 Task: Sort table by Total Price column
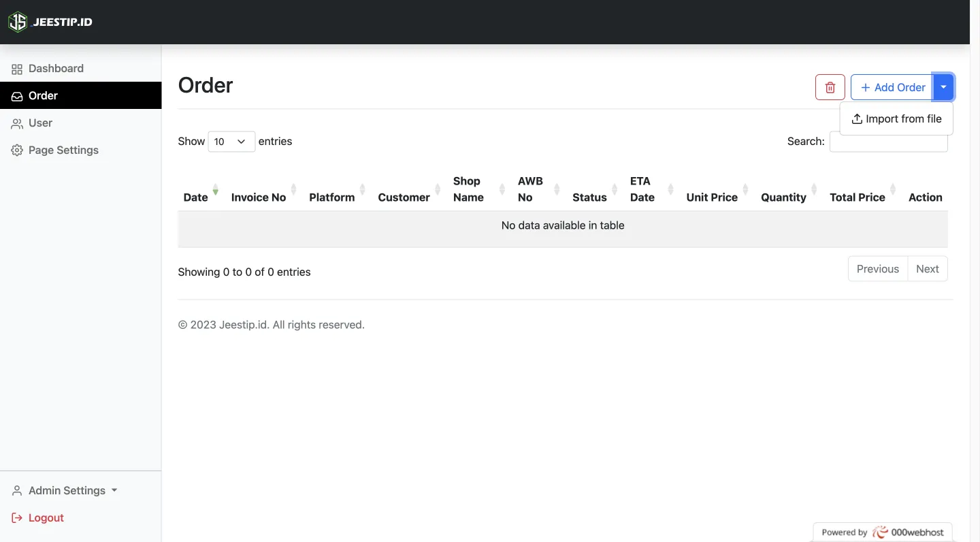coord(864,189)
